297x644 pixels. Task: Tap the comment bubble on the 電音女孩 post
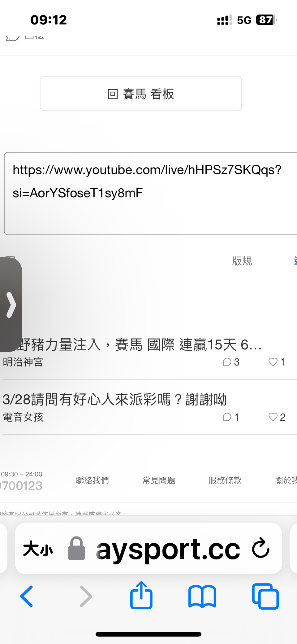point(227,417)
